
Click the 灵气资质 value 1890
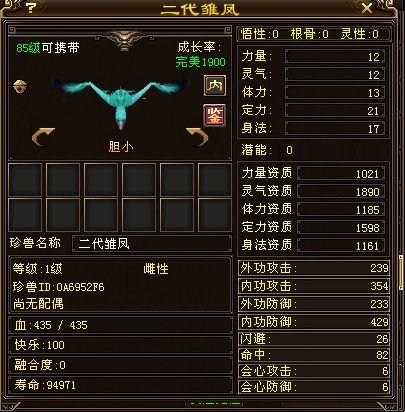(x=341, y=192)
